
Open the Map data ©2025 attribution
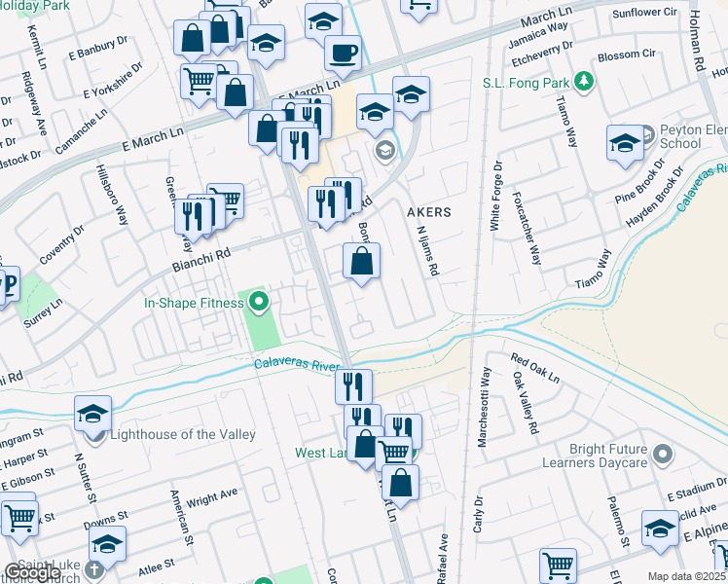click(687, 576)
